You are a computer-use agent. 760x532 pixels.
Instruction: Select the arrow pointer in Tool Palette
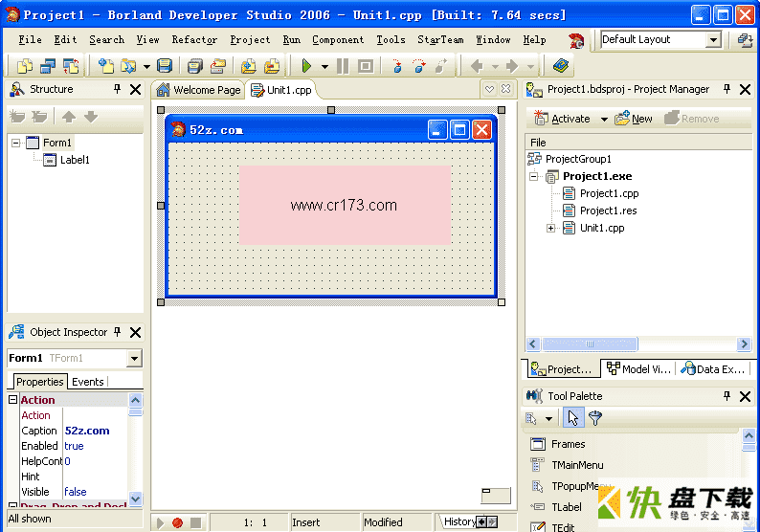[x=573, y=417]
